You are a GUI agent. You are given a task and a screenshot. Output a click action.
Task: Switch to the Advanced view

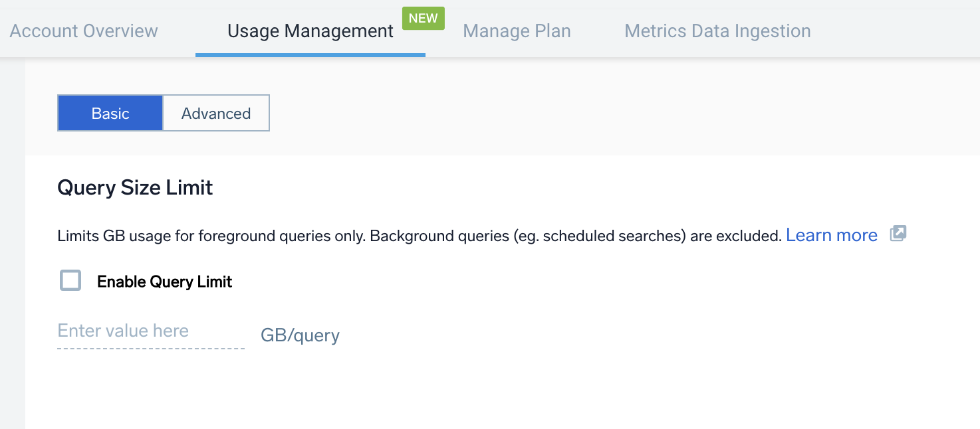pyautogui.click(x=216, y=114)
